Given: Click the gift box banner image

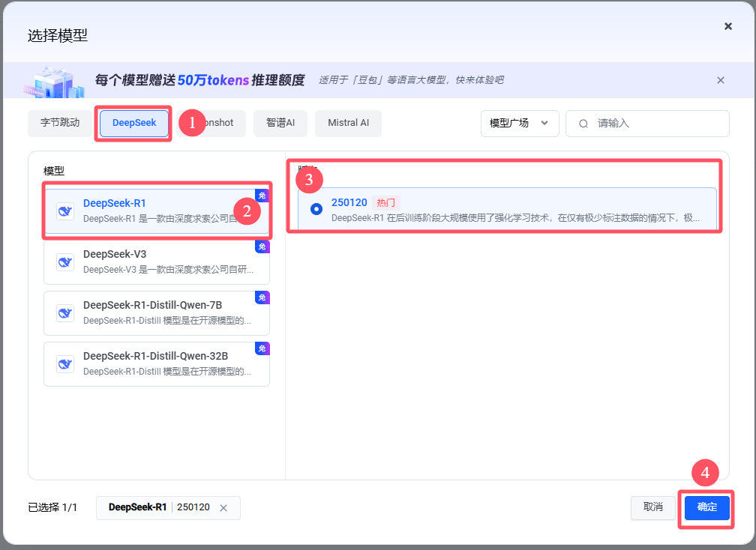Looking at the screenshot, I should pos(54,82).
